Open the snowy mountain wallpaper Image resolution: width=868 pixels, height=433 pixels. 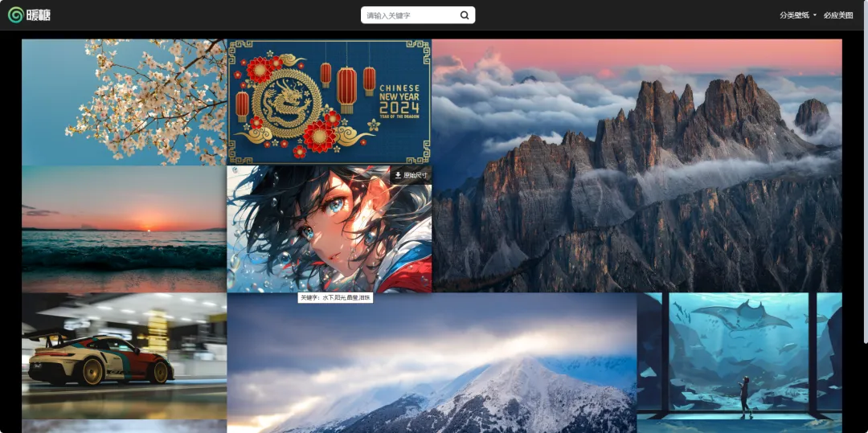tap(432, 363)
